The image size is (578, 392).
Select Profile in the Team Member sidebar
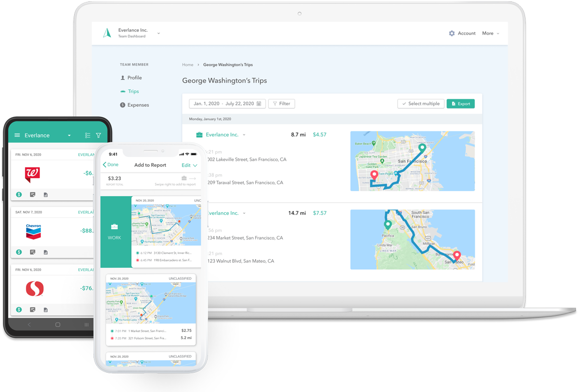(x=134, y=78)
